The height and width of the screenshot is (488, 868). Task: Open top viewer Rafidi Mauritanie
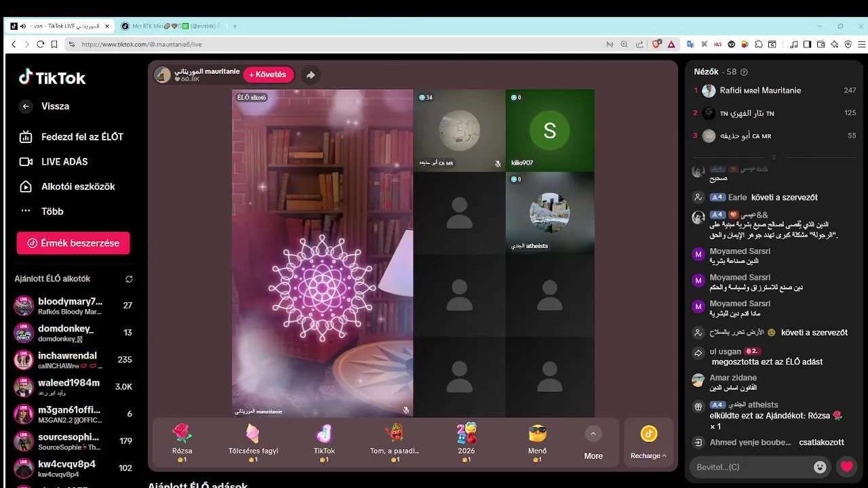pos(774,90)
